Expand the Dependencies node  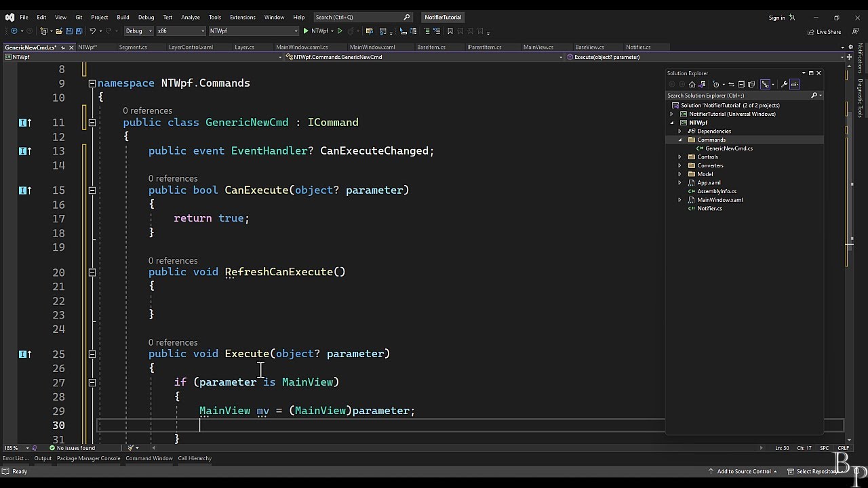coord(679,131)
